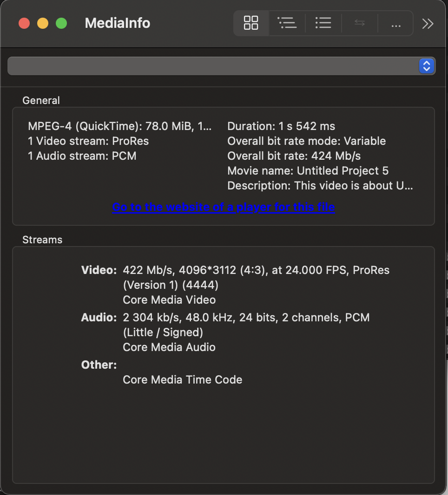The height and width of the screenshot is (495, 448).
Task: Click the 'Other:' stream label
Action: pos(99,365)
